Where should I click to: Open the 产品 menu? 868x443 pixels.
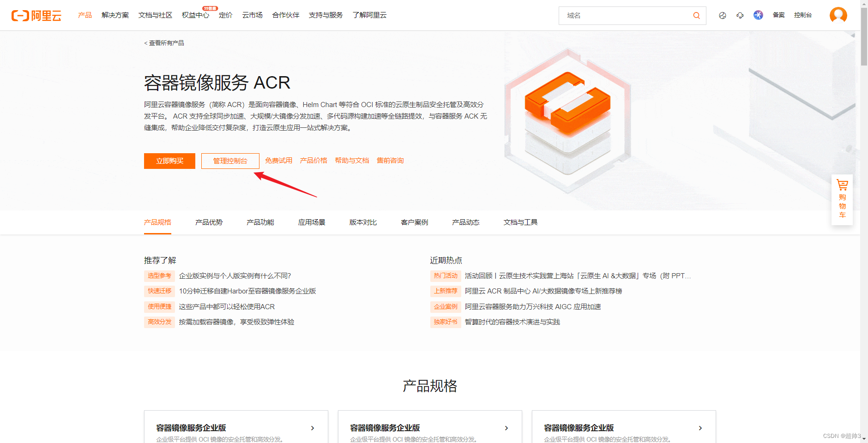click(x=85, y=15)
